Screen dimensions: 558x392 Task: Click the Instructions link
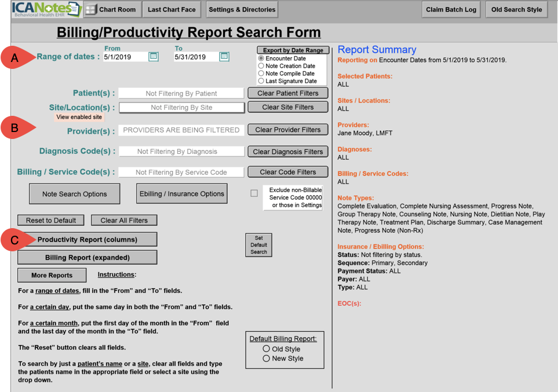116,274
